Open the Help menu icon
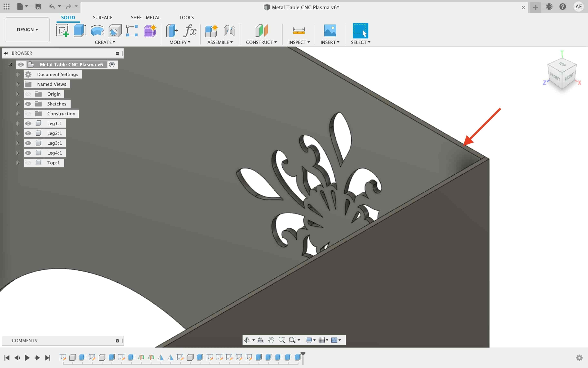Viewport: 588px width, 368px height. [x=563, y=7]
